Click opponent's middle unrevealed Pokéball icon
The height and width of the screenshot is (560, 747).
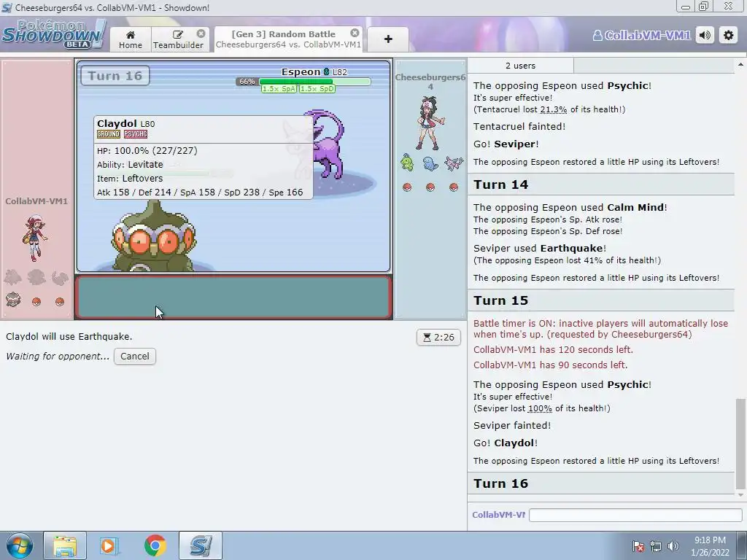(430, 187)
